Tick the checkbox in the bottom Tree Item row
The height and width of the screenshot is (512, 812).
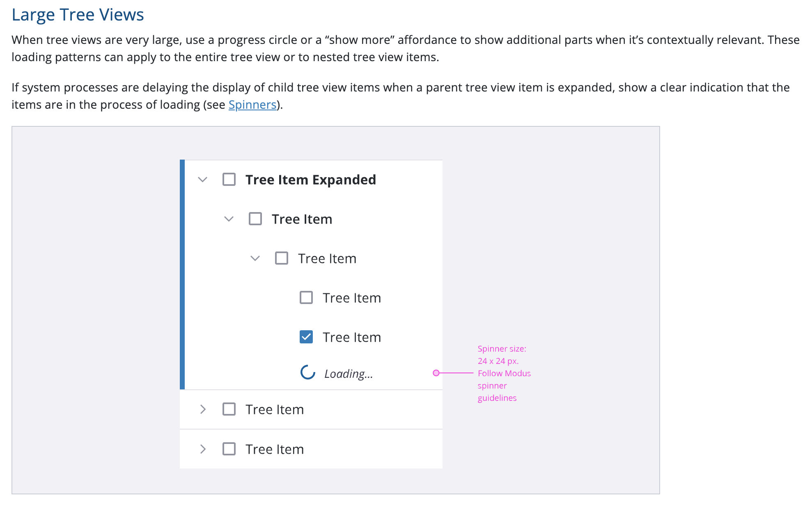(x=229, y=449)
